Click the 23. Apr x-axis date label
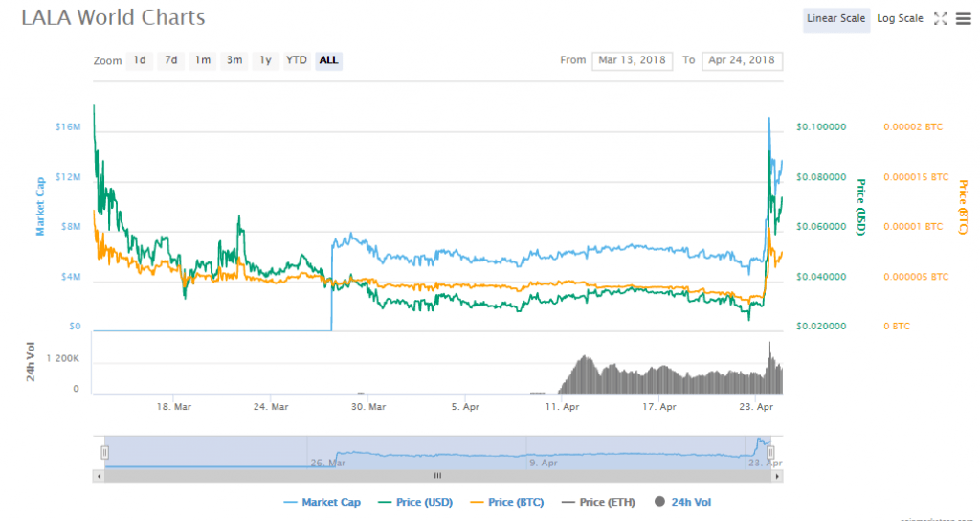 756,407
